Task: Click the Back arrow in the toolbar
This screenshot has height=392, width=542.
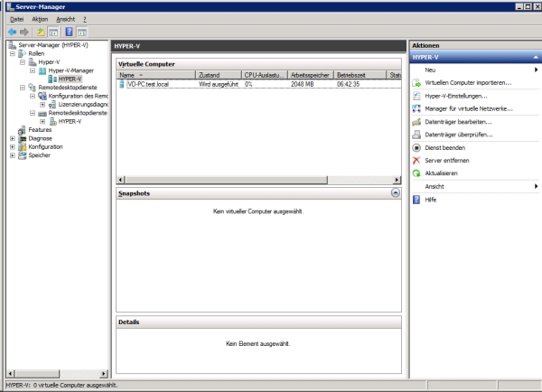Action: point(11,32)
